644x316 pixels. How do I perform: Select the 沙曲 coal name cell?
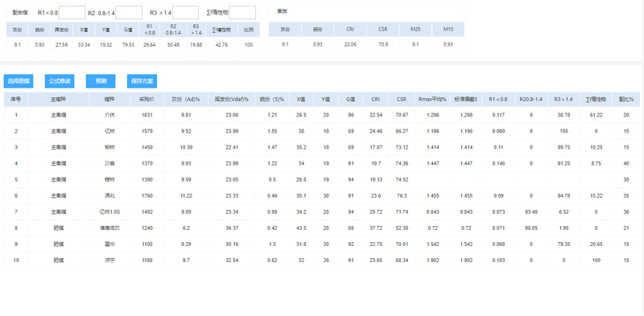(x=109, y=163)
